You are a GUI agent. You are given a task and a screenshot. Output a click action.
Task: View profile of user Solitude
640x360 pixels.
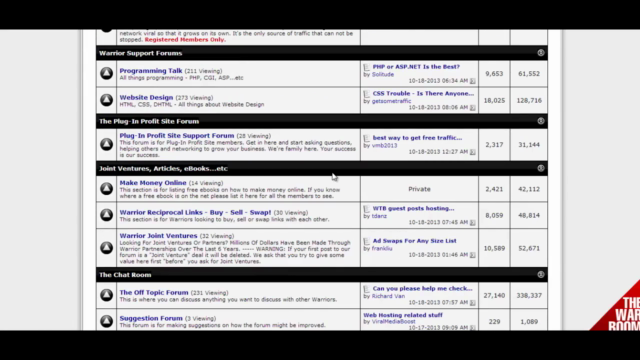pos(383,75)
